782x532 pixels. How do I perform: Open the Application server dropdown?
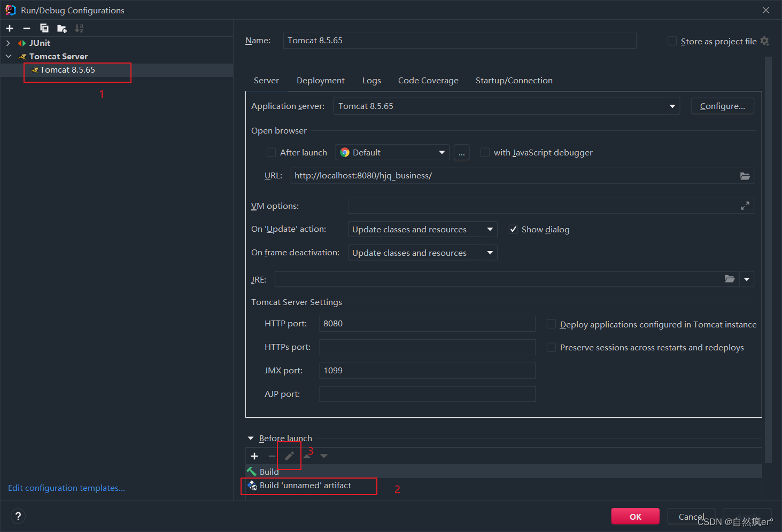click(x=672, y=106)
